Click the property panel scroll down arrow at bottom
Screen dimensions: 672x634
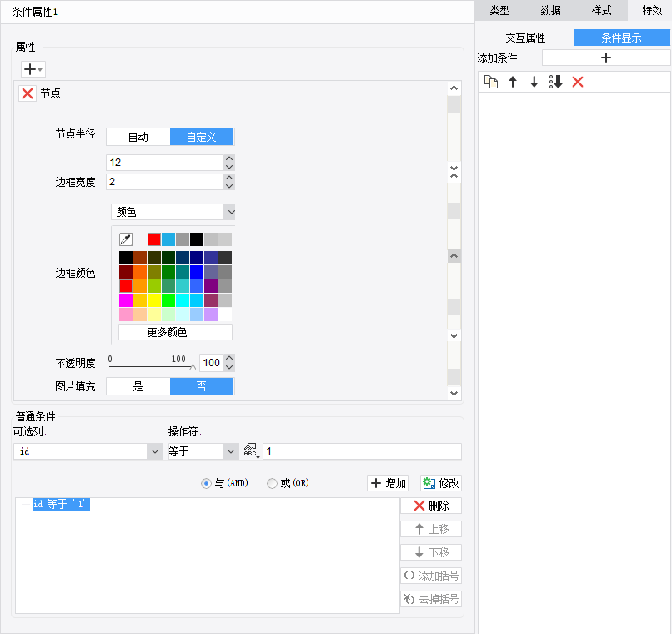(454, 393)
